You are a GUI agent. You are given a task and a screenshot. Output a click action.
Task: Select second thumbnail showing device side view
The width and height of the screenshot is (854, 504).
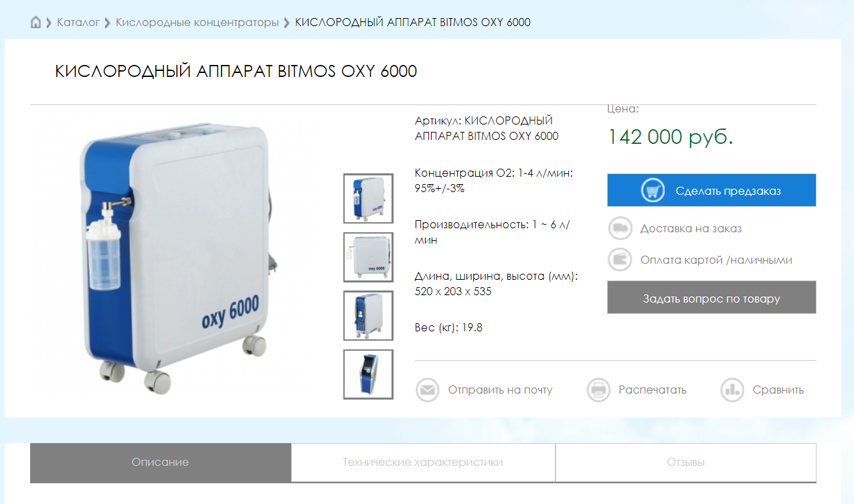click(368, 257)
